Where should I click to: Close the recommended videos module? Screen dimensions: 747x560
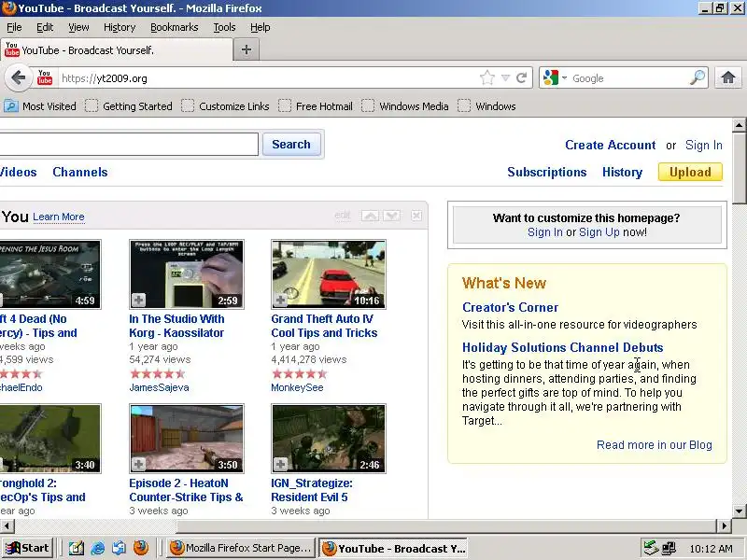click(x=416, y=216)
